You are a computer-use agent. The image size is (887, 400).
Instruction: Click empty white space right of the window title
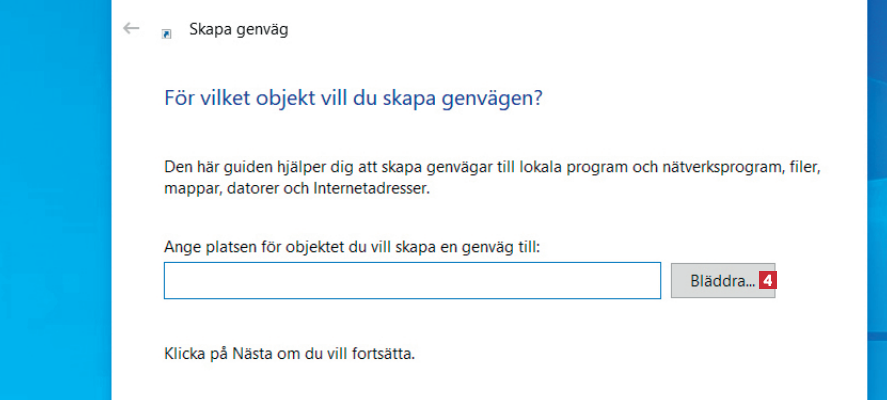(550, 30)
